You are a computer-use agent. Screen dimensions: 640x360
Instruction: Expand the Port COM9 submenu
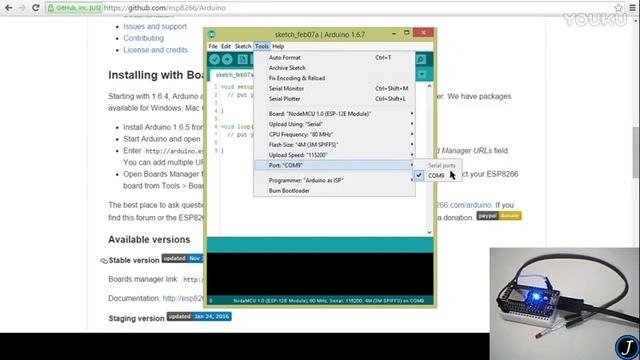[x=334, y=165]
